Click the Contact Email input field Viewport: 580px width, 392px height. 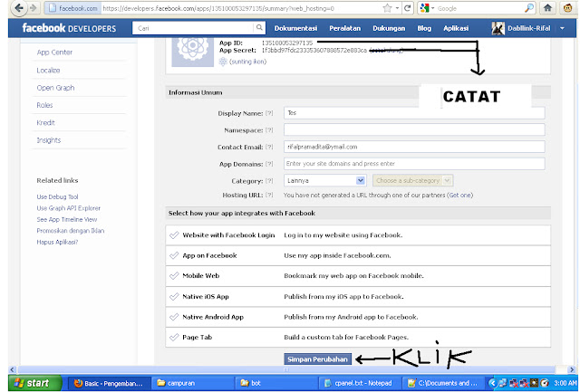414,147
